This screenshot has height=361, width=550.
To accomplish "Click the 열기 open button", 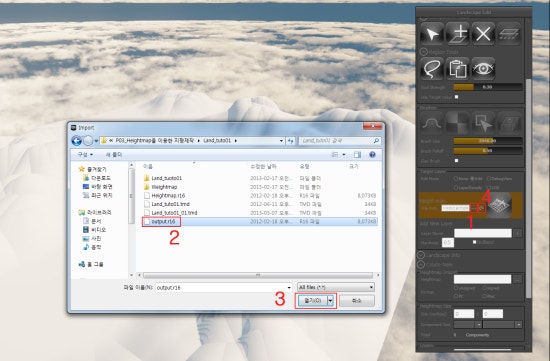I will tap(313, 301).
